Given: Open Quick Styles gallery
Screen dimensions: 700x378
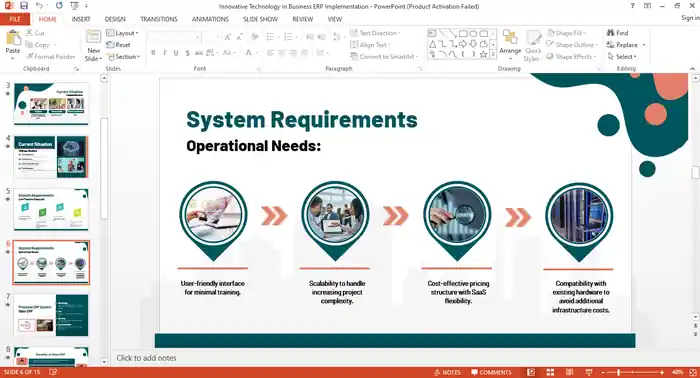Looking at the screenshot, I should (532, 45).
